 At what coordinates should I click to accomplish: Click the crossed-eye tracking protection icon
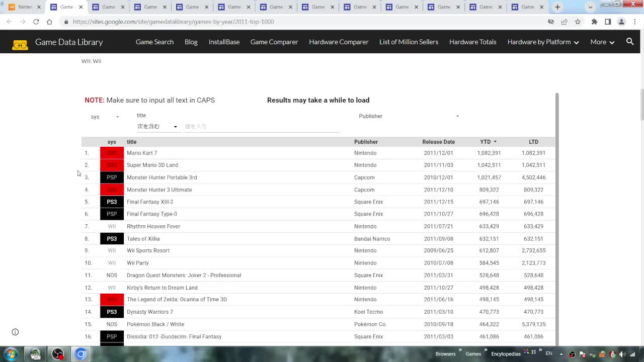(x=551, y=22)
